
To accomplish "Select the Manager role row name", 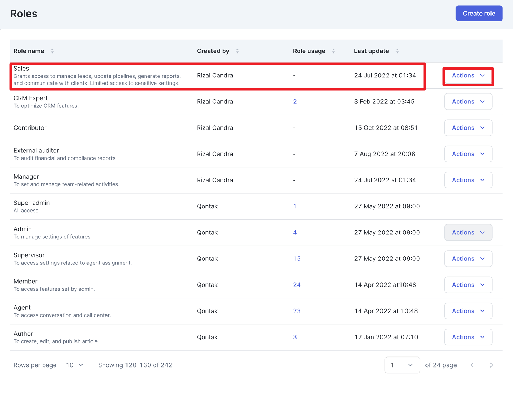I will pos(26,177).
